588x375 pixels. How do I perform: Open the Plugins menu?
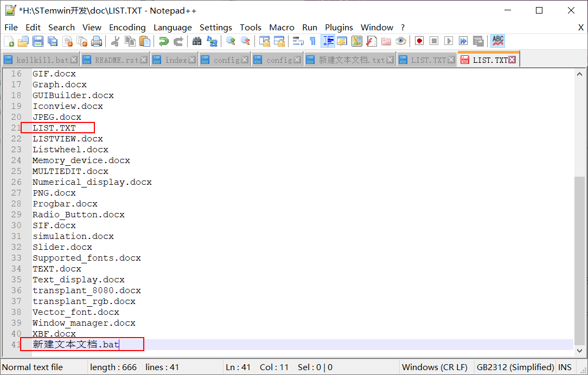click(x=338, y=27)
